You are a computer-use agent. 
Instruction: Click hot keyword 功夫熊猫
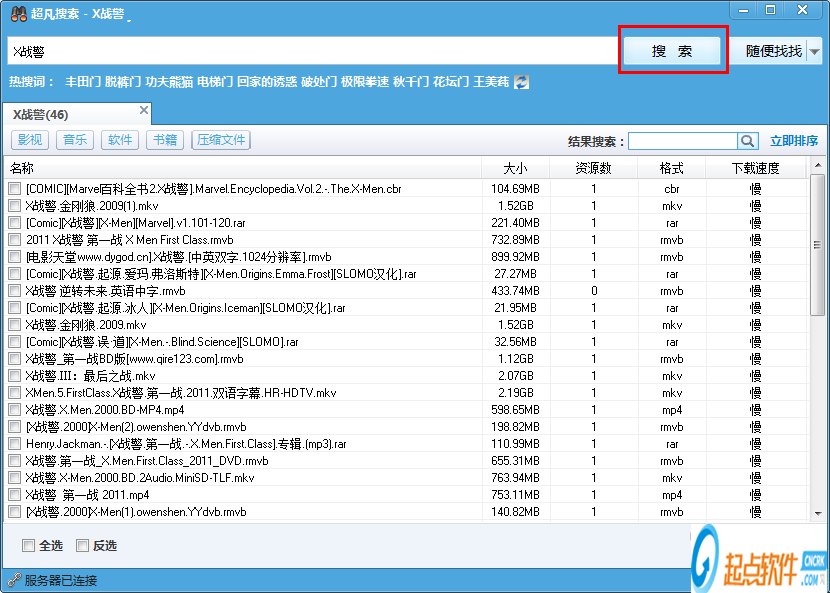(169, 82)
